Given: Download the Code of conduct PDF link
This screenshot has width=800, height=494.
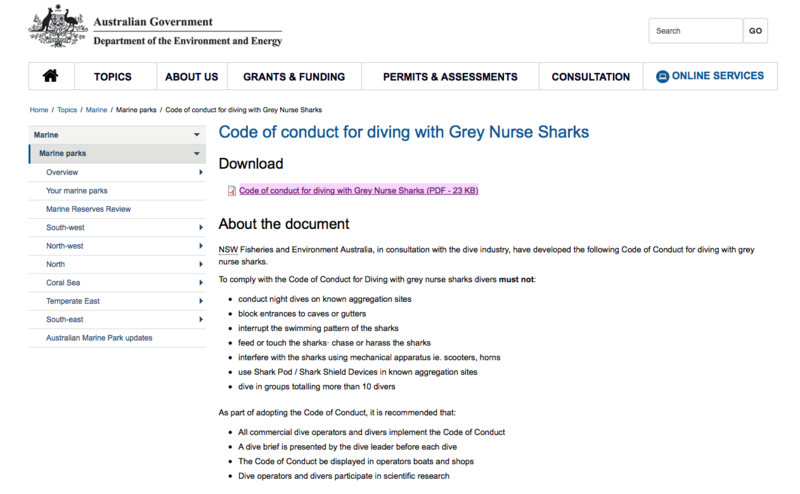Looking at the screenshot, I should click(358, 190).
